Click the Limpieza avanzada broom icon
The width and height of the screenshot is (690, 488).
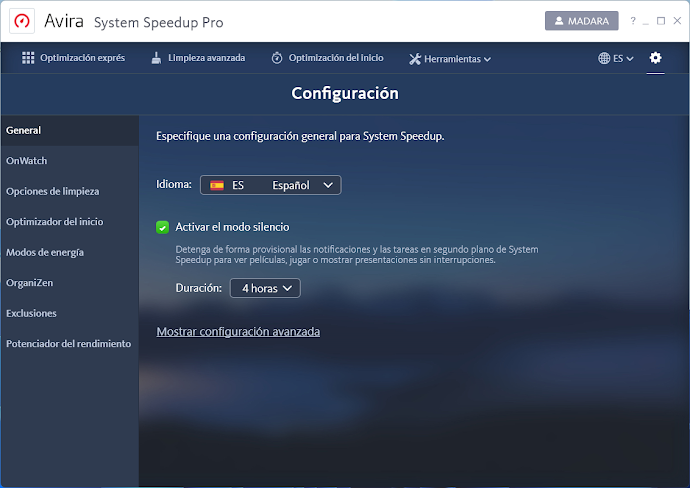156,58
